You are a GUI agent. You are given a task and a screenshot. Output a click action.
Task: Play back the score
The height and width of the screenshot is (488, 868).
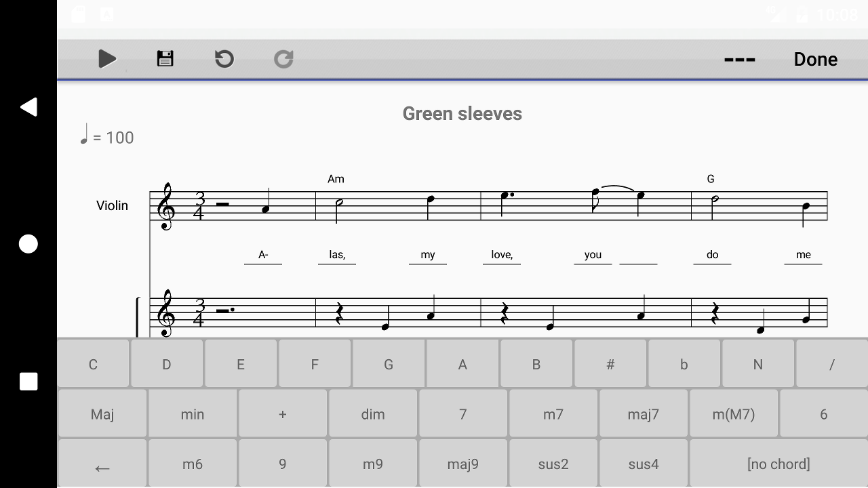(x=107, y=59)
